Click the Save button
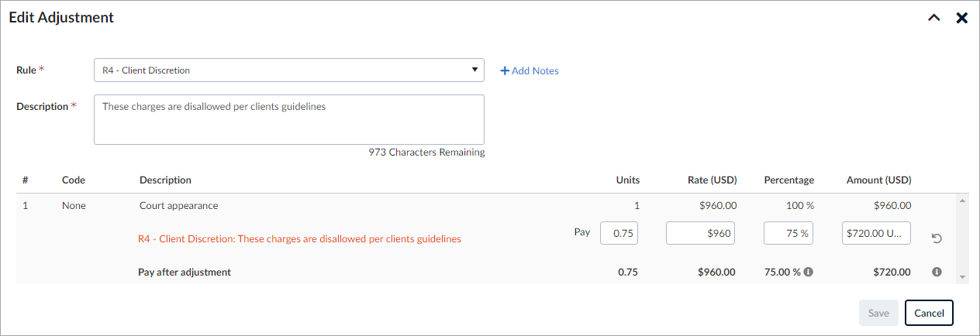The height and width of the screenshot is (336, 980). pyautogui.click(x=878, y=313)
